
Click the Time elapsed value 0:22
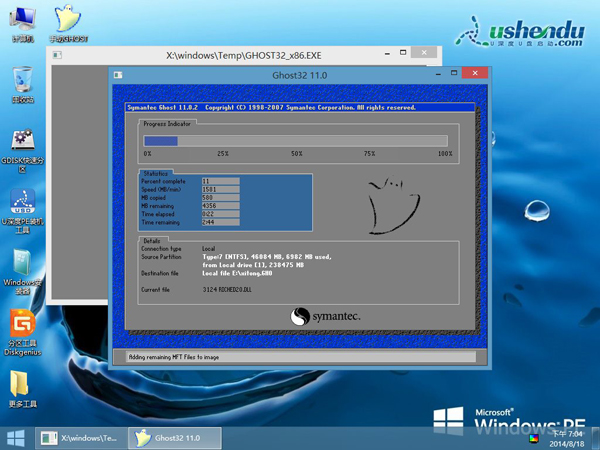(x=221, y=214)
